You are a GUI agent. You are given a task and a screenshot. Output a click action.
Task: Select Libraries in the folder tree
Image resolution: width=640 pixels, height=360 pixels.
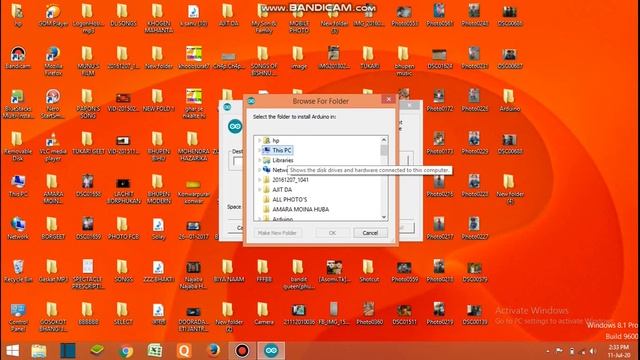(278, 160)
